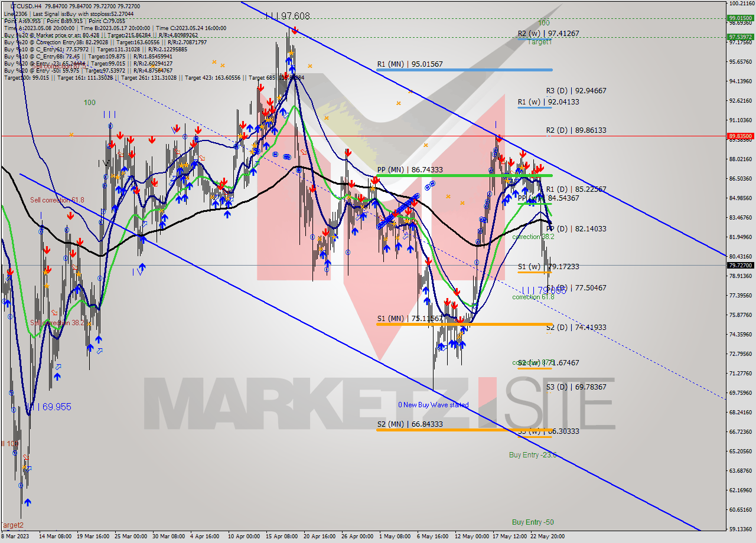Click the 'S3 (D) | 69.78367' label
Screen dimensions: 756x543
click(576, 387)
